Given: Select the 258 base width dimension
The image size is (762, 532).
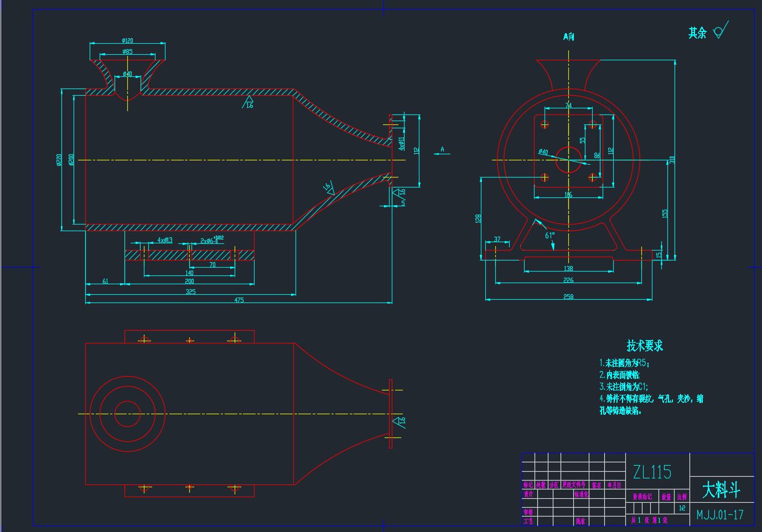Looking at the screenshot, I should click(x=568, y=297).
